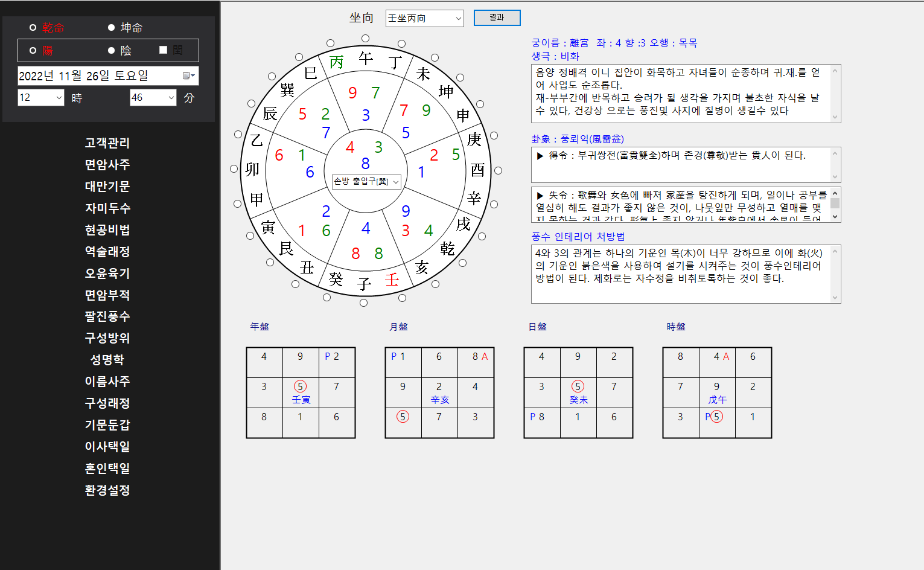Open the 坐向 壬坐丙向 combo box
This screenshot has width=924, height=570.
[424, 18]
